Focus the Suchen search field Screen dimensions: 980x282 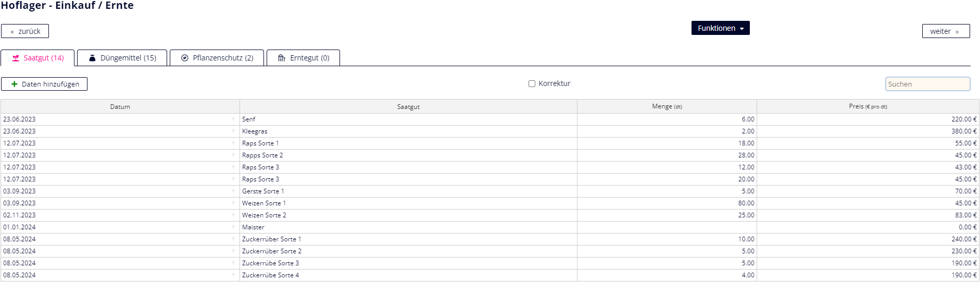[927, 84]
